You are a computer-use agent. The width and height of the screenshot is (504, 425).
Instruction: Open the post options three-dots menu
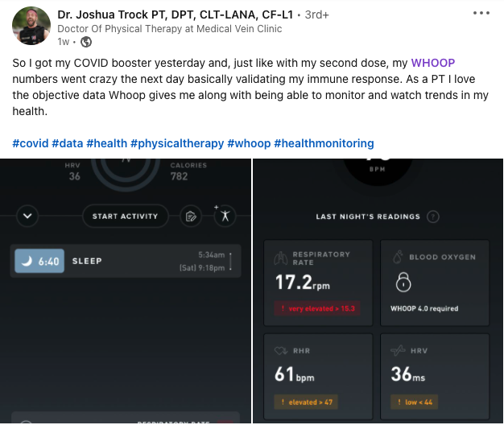481,13
